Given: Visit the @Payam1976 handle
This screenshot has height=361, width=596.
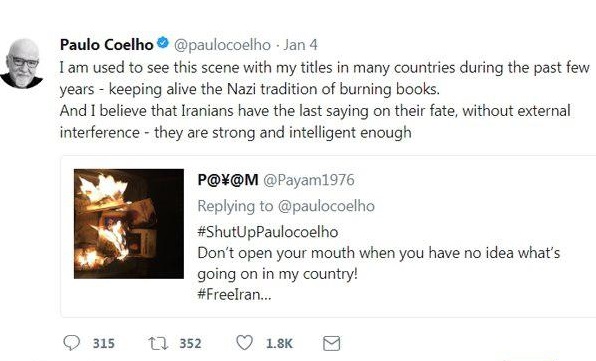Looking at the screenshot, I should pyautogui.click(x=309, y=180).
